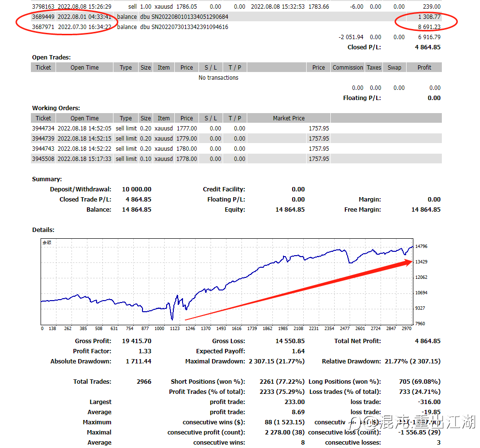Click Deposit/Withdrawal value 10 000.00
This screenshot has width=480, height=448.
[137, 189]
